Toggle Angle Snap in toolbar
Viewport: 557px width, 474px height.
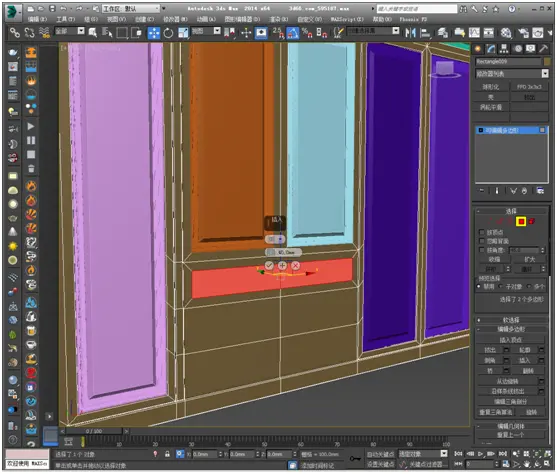(293, 33)
